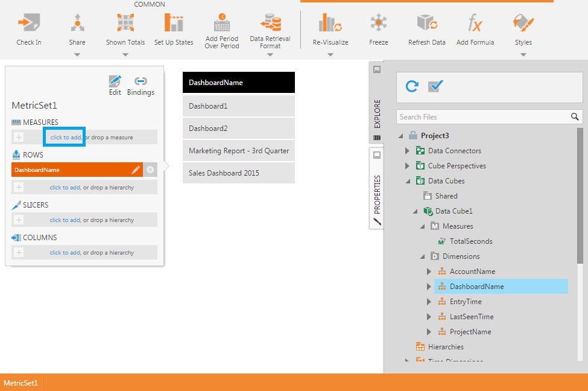Remove DashboardName from Rows with X button

coord(150,170)
